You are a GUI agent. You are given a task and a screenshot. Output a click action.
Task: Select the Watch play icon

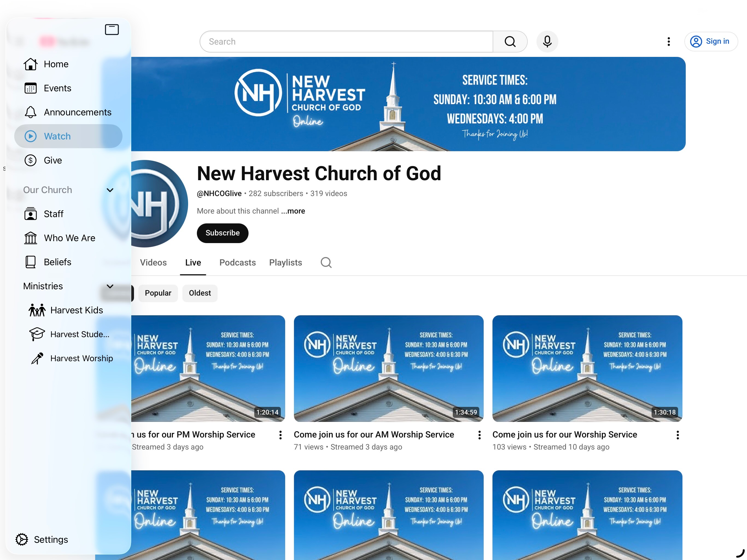(x=30, y=136)
